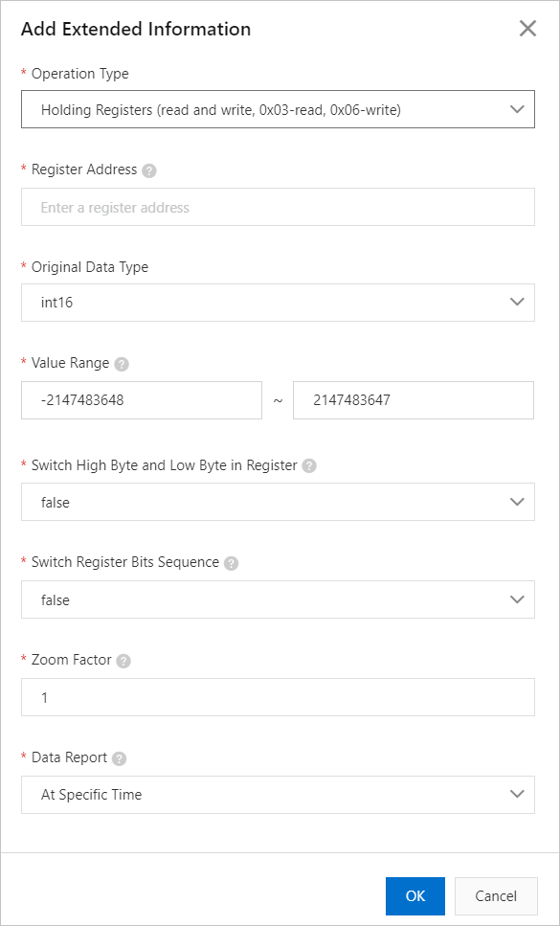Expand the Original Data Type dropdown

point(278,302)
